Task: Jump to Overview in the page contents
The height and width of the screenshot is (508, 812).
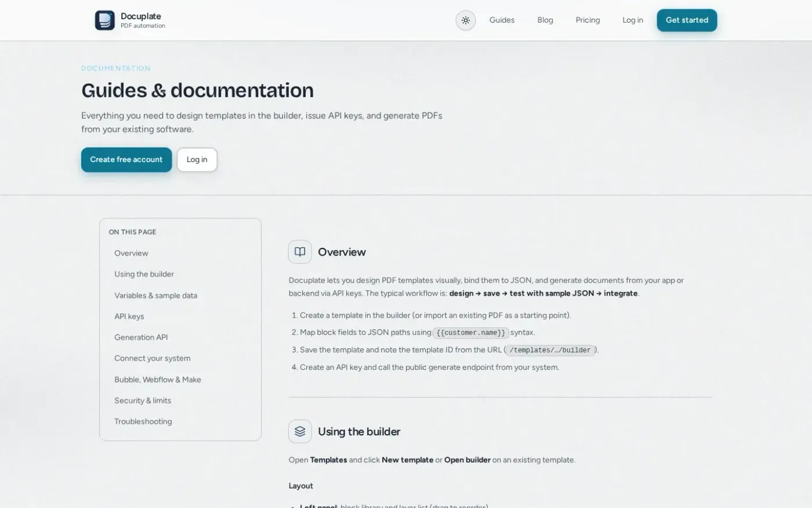Action: [x=131, y=253]
